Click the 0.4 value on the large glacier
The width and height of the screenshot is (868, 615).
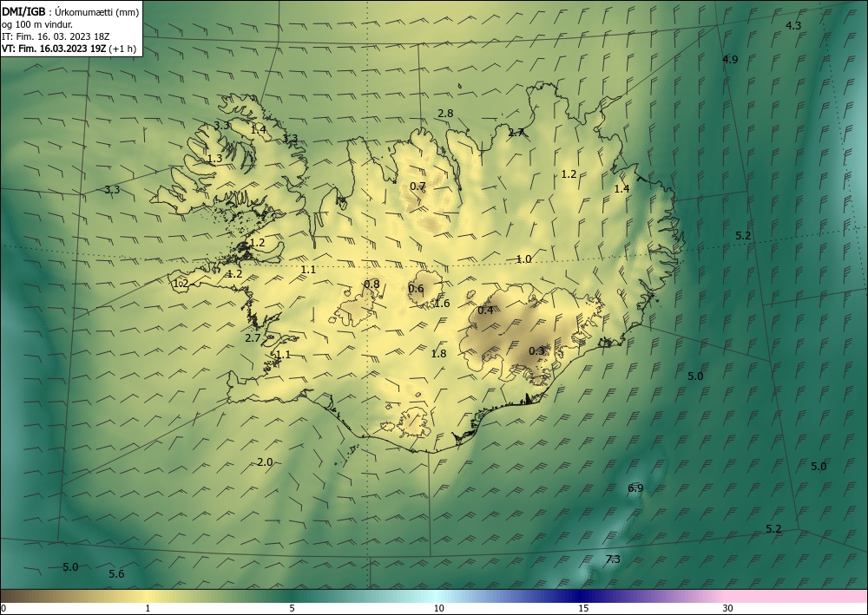click(x=485, y=311)
